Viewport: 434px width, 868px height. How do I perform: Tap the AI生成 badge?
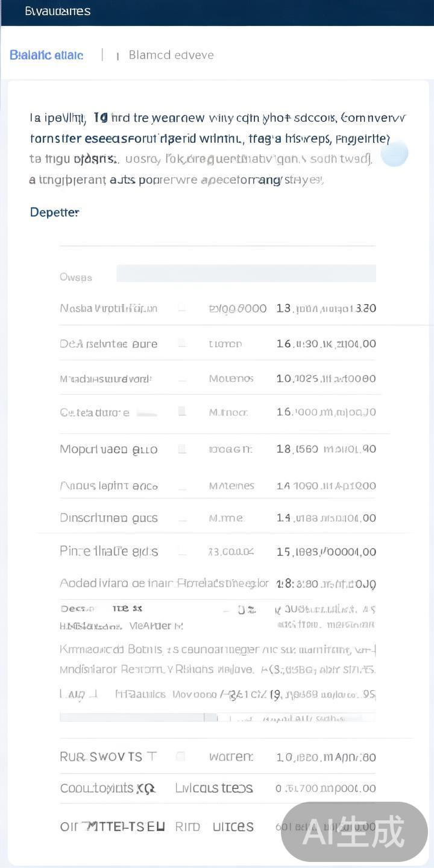click(354, 832)
